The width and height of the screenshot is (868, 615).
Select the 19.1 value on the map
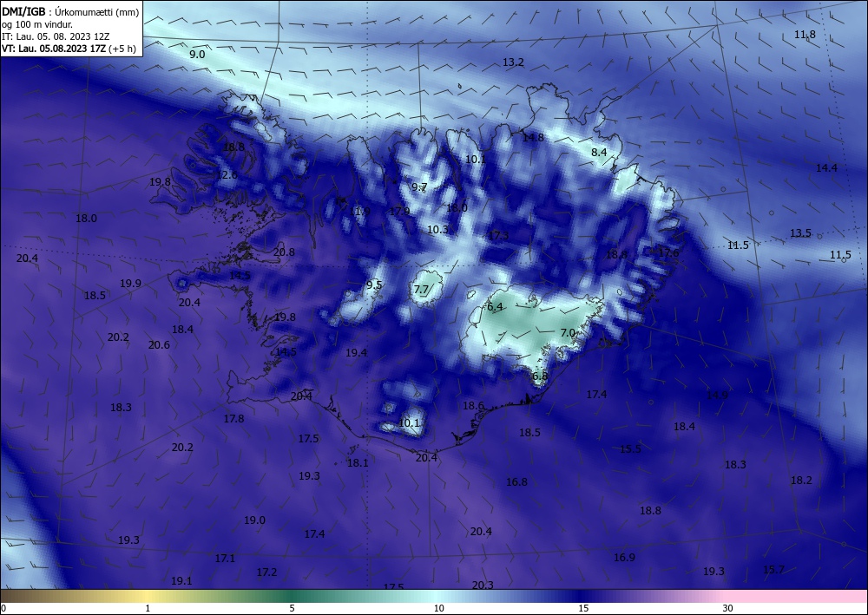click(x=181, y=580)
